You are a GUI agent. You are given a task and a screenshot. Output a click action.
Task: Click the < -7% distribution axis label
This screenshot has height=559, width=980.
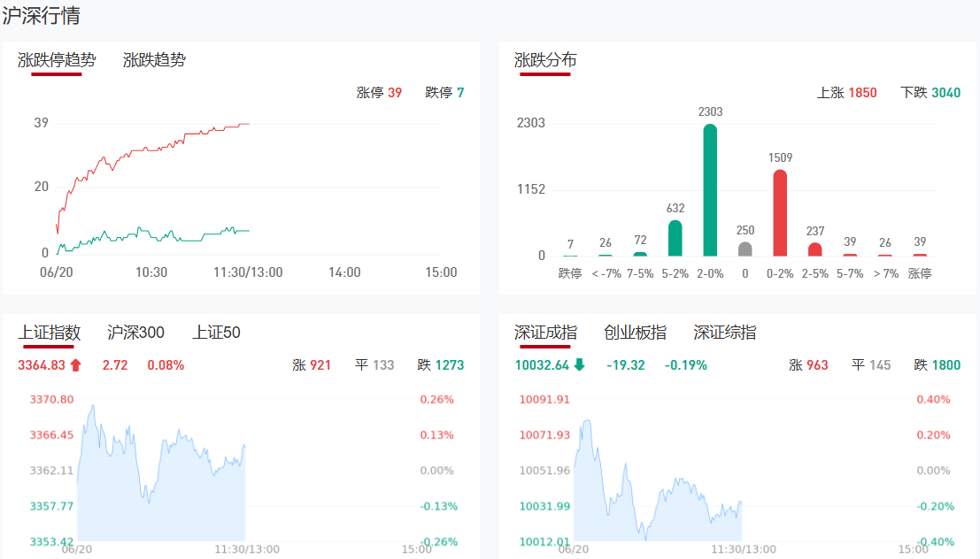coord(606,273)
